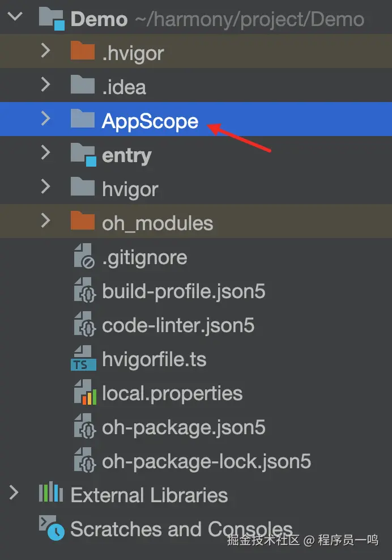Screen dimensions: 392x560
Task: Expand the AppScope folder chevron
Action: point(46,118)
